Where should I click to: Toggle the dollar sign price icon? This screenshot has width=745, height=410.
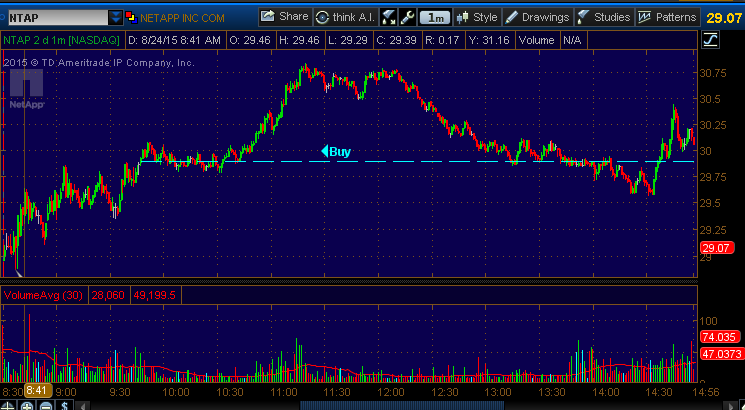[x=64, y=404]
